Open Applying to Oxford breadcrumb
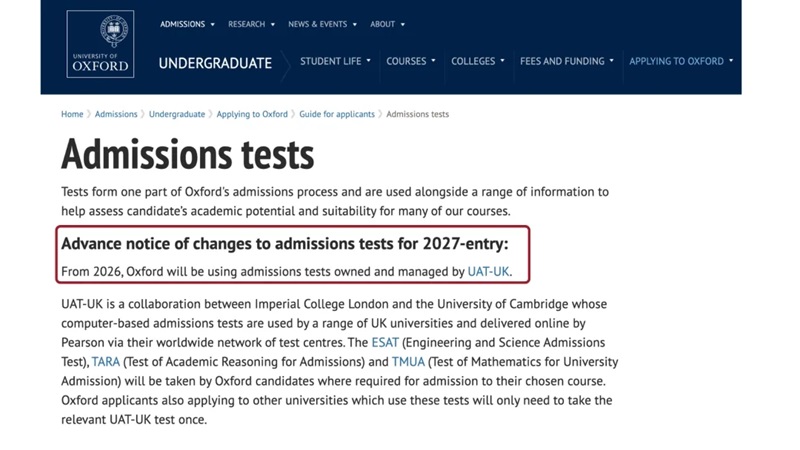The width and height of the screenshot is (800, 450). (252, 114)
